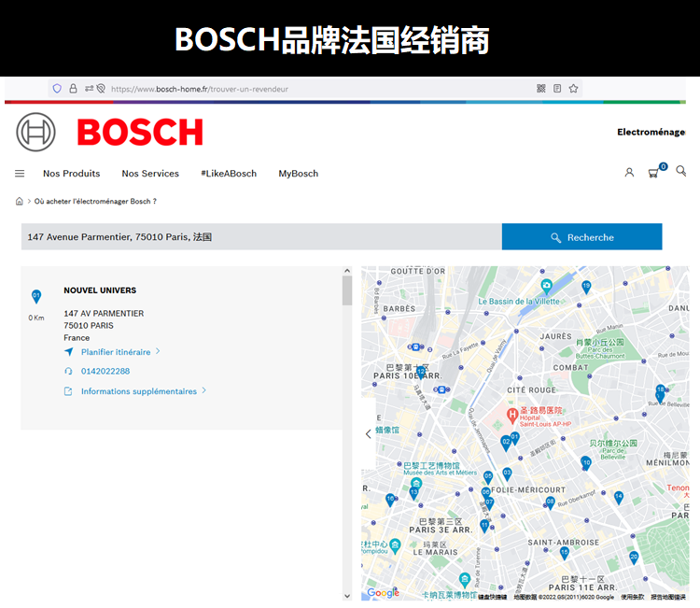Image resolution: width=700 pixels, height=608 pixels.
Task: Click the padlock site security icon
Action: (x=73, y=89)
